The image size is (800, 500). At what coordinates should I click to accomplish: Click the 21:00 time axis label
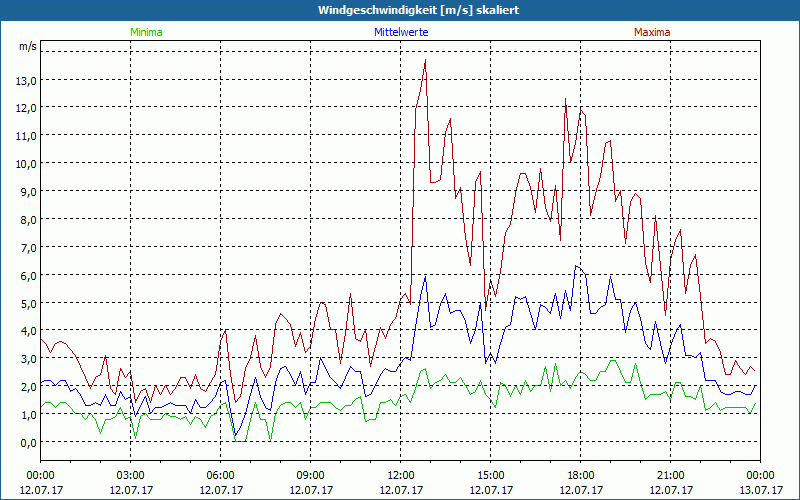(670, 476)
